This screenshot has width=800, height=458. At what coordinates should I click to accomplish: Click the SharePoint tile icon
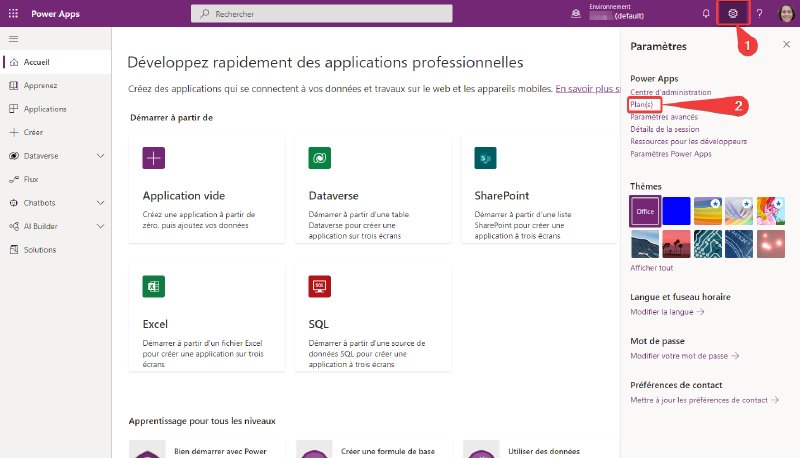(485, 158)
